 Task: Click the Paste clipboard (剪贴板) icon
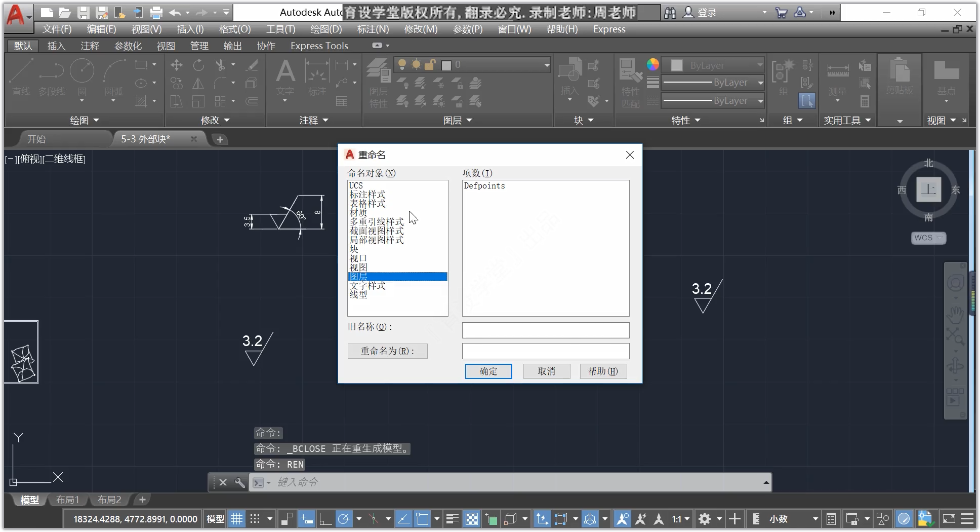900,76
